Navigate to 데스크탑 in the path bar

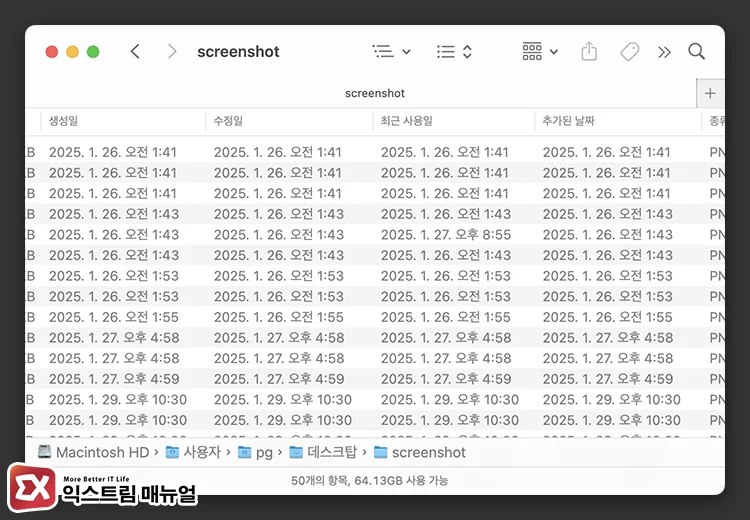coord(323,452)
